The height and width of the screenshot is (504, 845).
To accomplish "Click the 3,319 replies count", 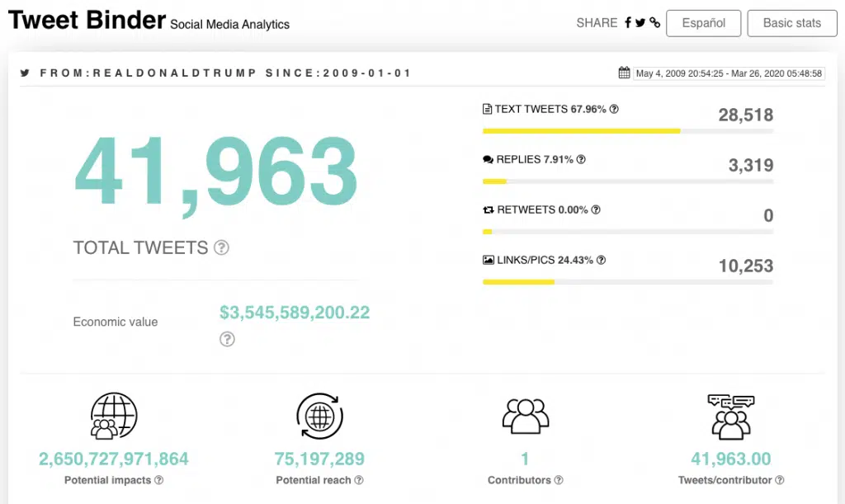I will coord(751,165).
